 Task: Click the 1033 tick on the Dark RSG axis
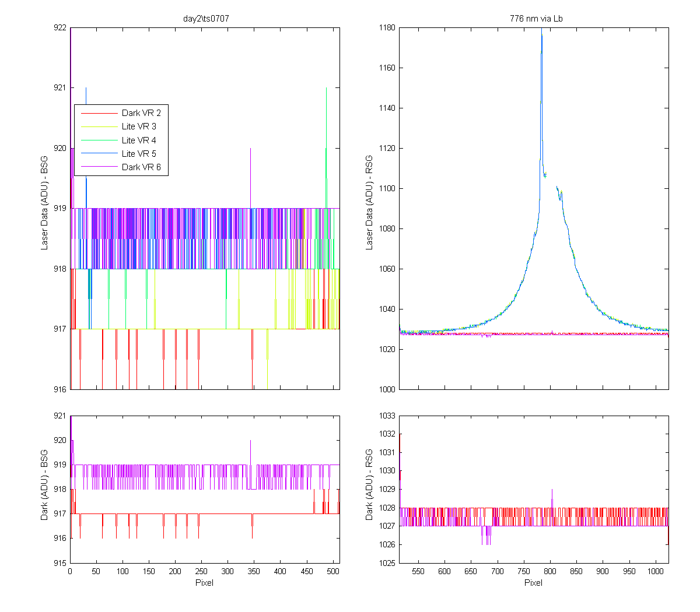tap(387, 416)
